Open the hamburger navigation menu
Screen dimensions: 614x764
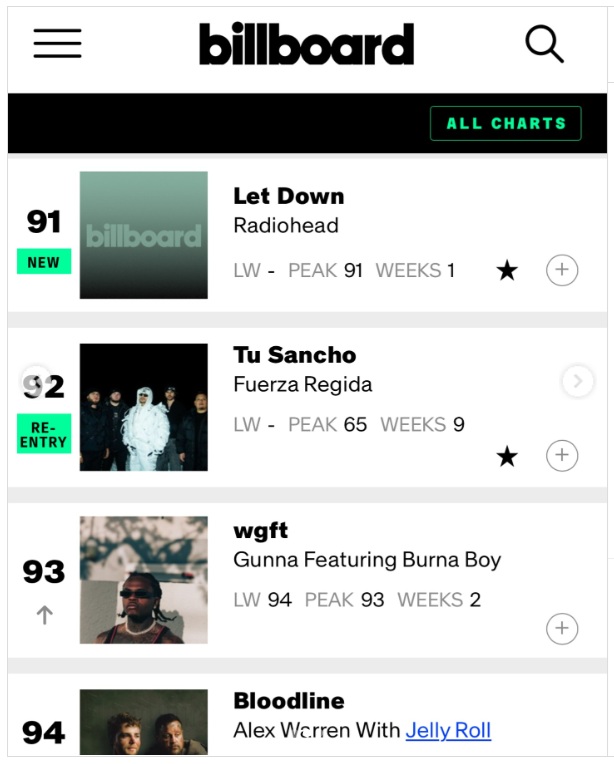tap(57, 44)
